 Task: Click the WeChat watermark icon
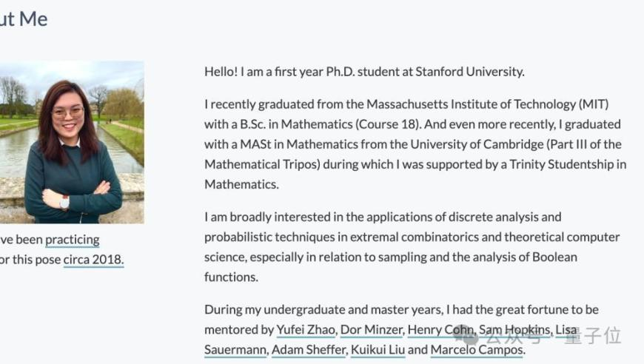pyautogui.click(x=466, y=336)
